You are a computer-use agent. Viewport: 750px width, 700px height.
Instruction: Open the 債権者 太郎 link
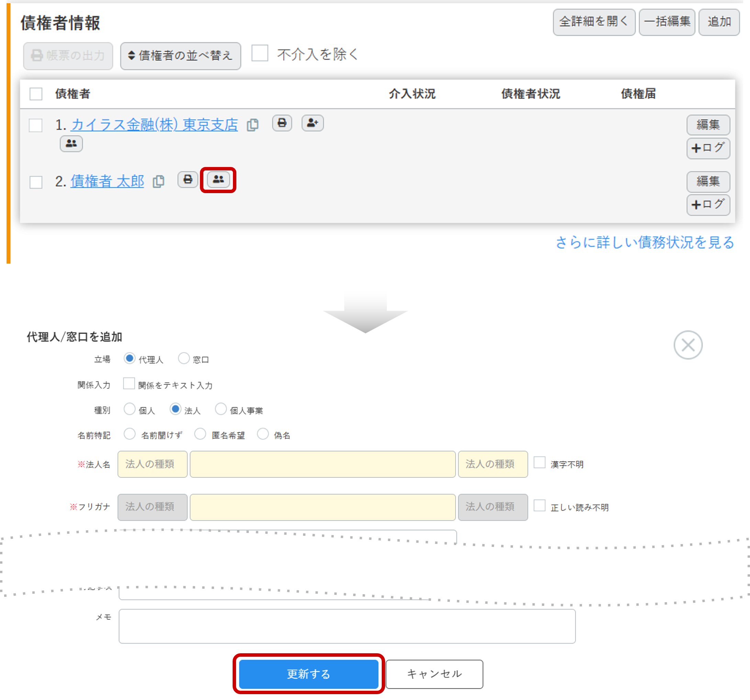[107, 181]
